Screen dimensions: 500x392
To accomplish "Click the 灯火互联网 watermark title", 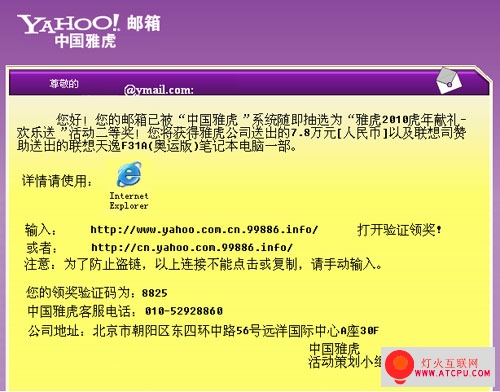I will (449, 363).
